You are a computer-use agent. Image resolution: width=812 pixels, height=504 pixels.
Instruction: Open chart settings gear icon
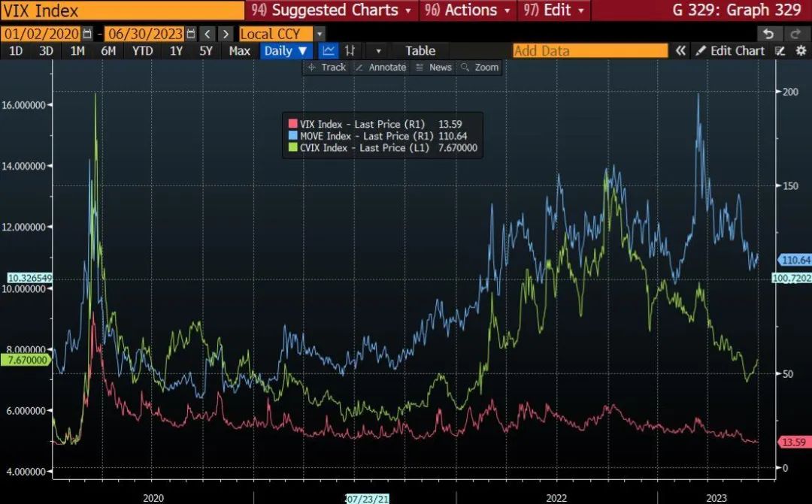coord(800,51)
